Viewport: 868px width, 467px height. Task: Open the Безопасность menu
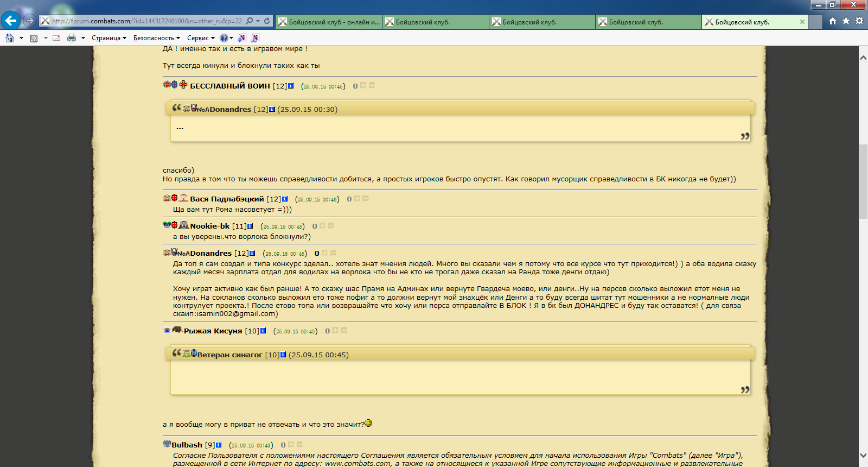click(157, 38)
